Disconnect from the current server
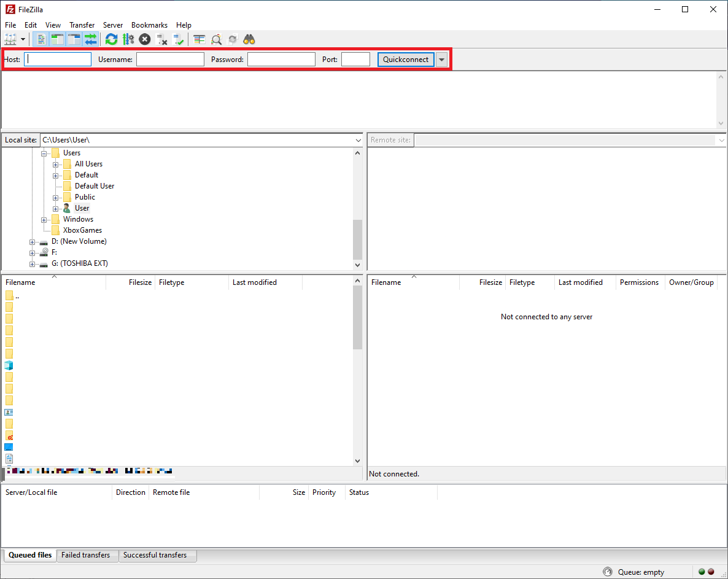This screenshot has height=579, width=728. pos(161,39)
